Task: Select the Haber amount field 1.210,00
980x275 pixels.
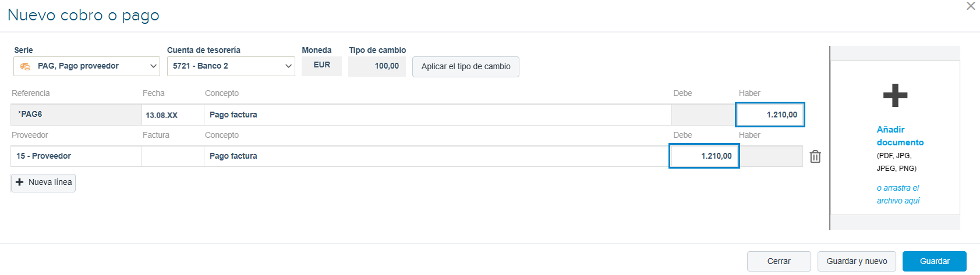Action: pos(770,115)
